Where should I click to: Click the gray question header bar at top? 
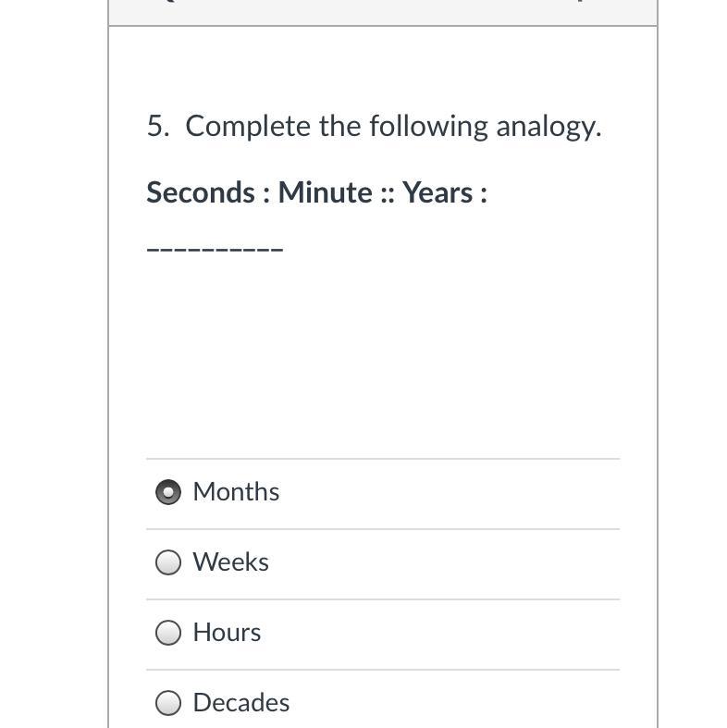pos(383,11)
